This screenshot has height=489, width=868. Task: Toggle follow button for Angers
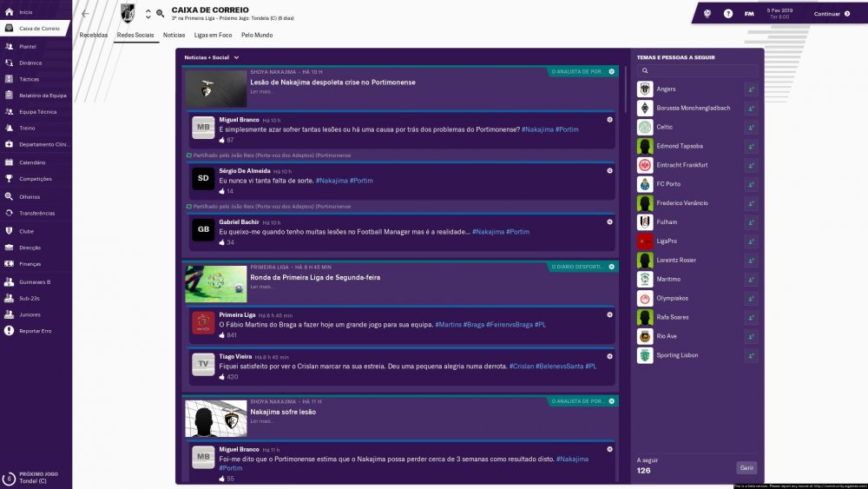pos(751,89)
